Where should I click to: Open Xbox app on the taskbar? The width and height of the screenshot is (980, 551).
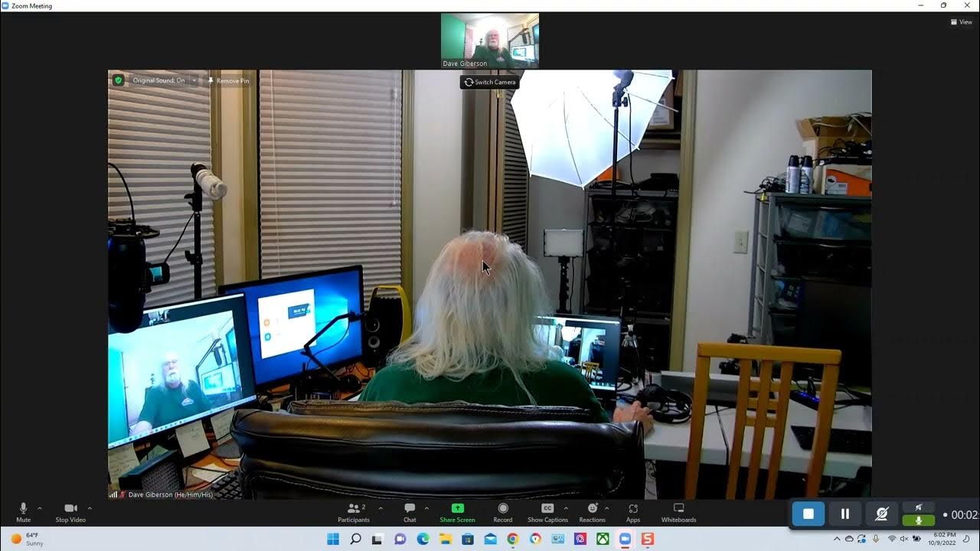603,539
